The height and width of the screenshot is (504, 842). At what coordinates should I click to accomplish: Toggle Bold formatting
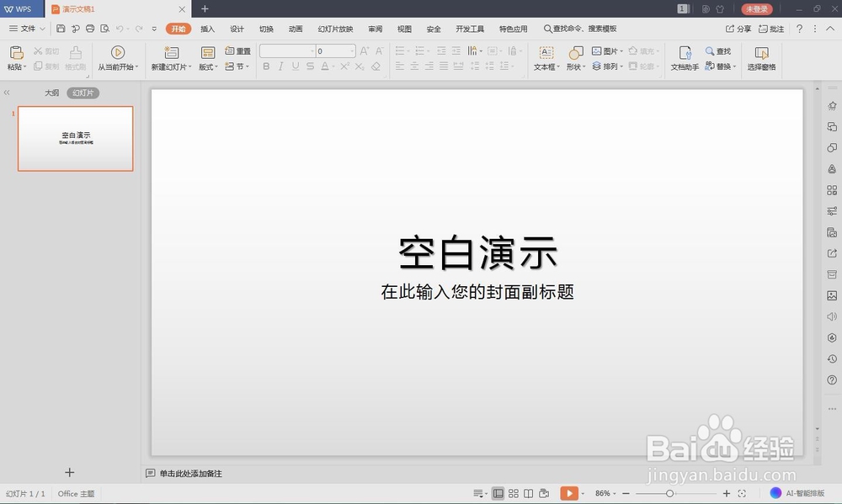(266, 66)
